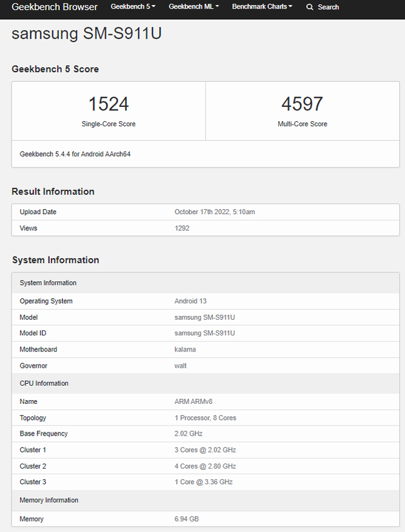Click the 1524 single-core score

[x=108, y=103]
